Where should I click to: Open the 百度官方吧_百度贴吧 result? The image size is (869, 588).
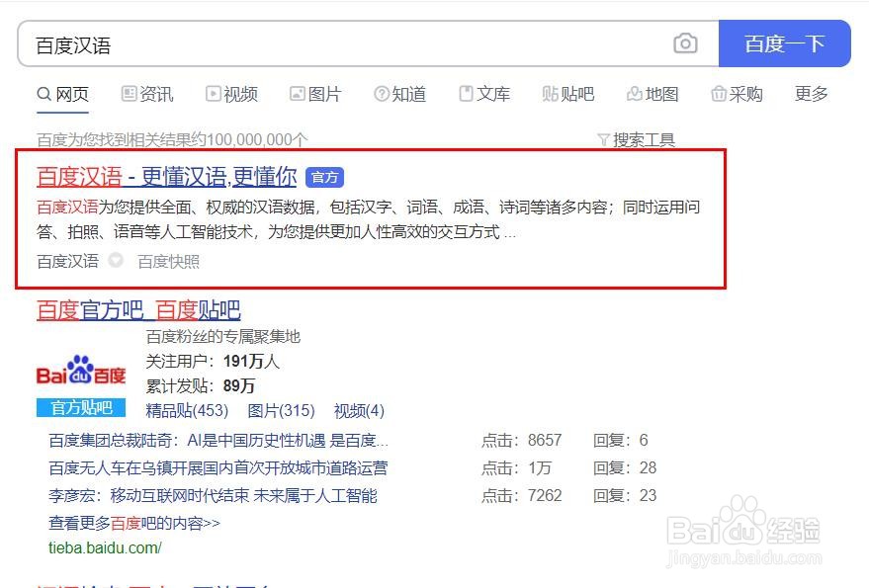[x=138, y=310]
